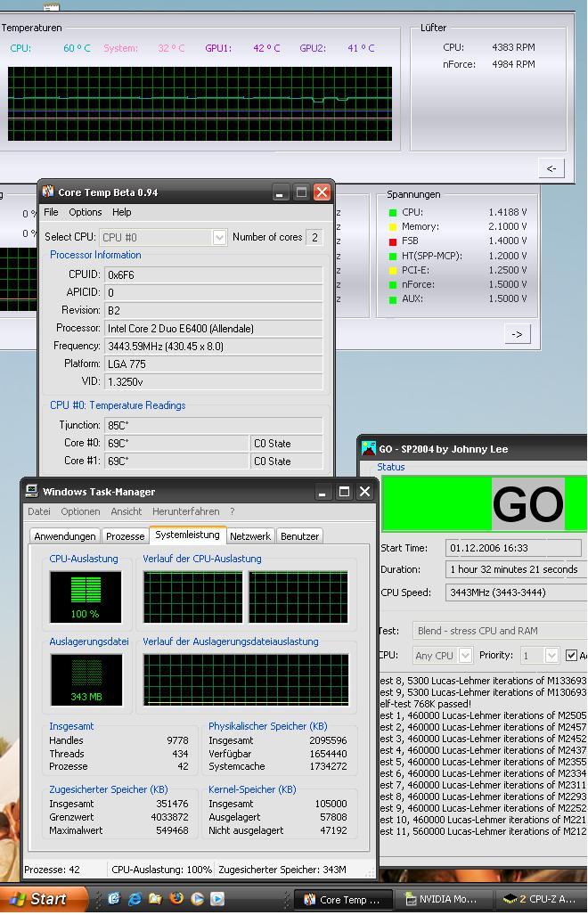This screenshot has width=588, height=915.
Task: Click the right arrow button under Spannungen
Action: (x=517, y=334)
